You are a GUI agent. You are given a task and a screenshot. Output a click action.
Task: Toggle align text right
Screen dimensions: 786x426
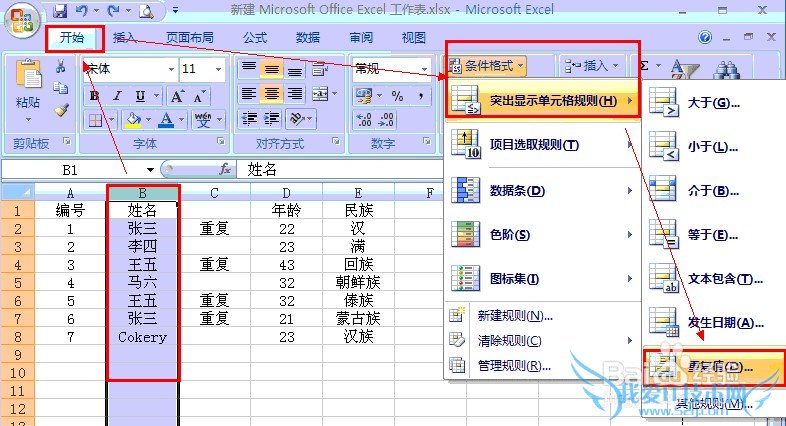(x=295, y=93)
